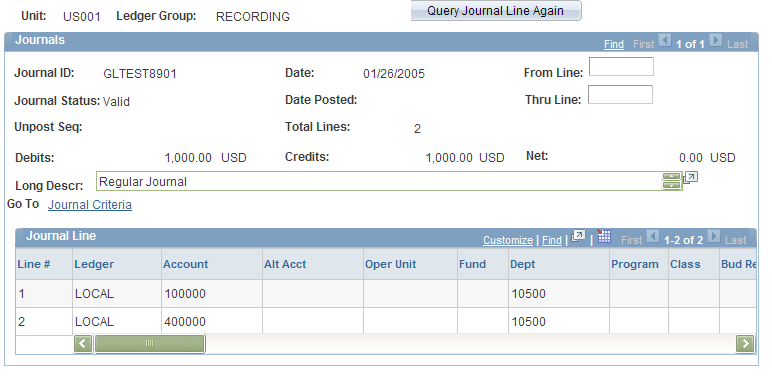
Task: Click the scroll right arrow of grid scrollbar
Action: (745, 343)
